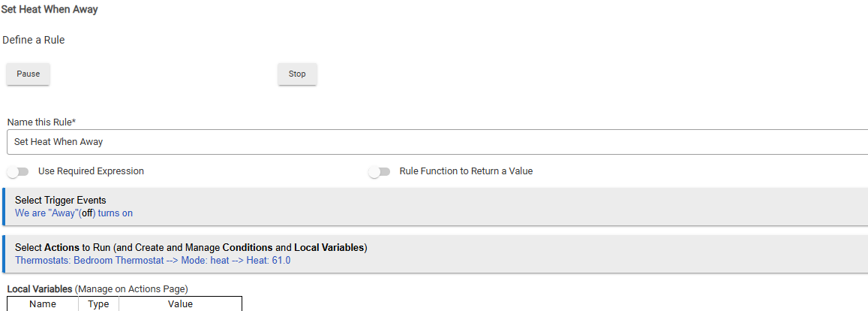Screen dimensions: 868x311
Task: Pause the Set Heat When Away rule
Action: 29,74
